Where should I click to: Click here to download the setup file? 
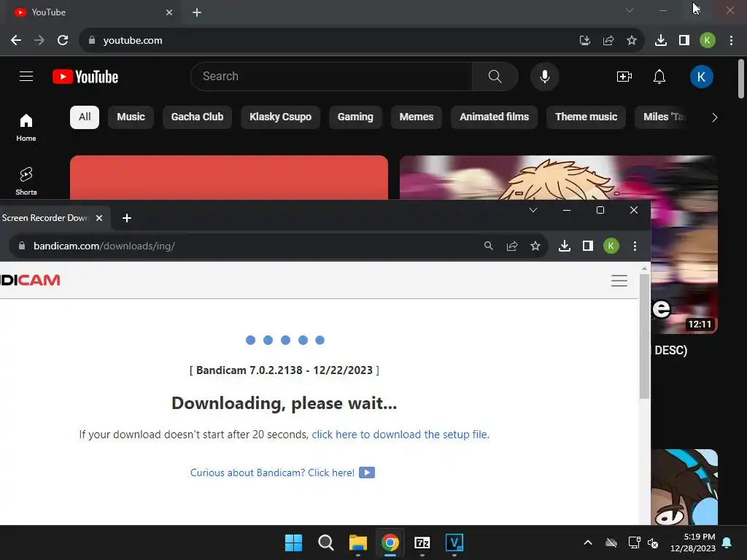coord(400,435)
